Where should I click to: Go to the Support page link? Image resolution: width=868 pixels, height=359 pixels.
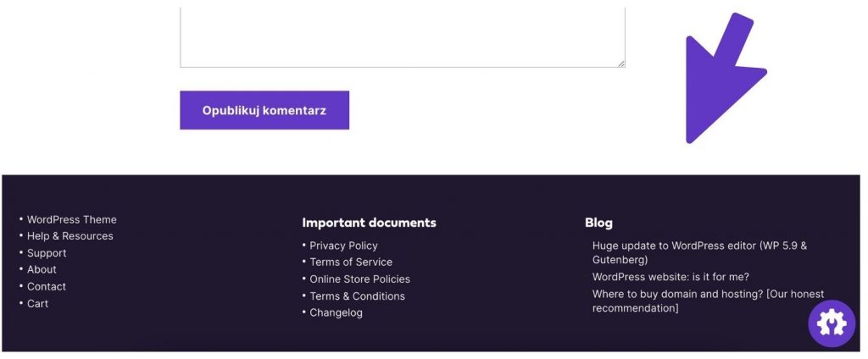[x=47, y=253]
